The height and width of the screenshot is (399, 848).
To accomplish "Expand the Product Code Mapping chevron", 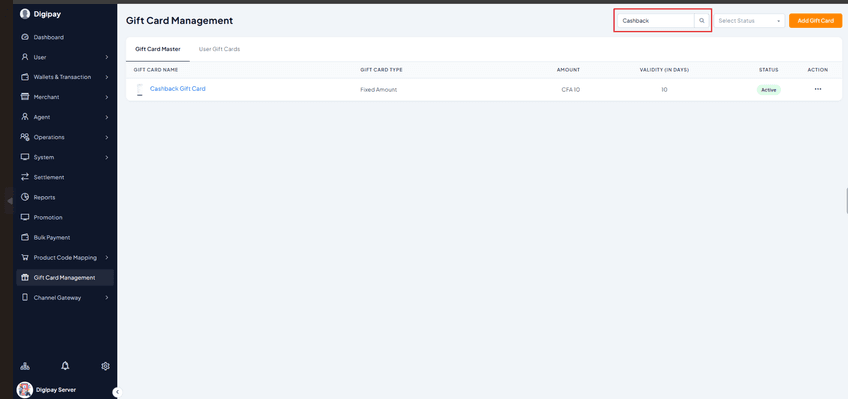I will coord(107,257).
